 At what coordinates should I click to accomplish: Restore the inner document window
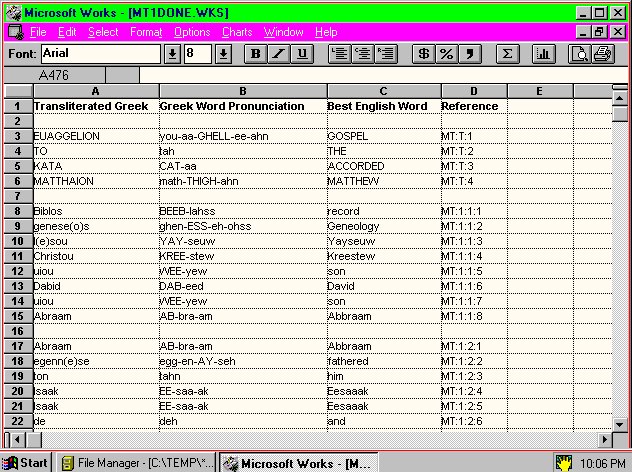pos(599,32)
